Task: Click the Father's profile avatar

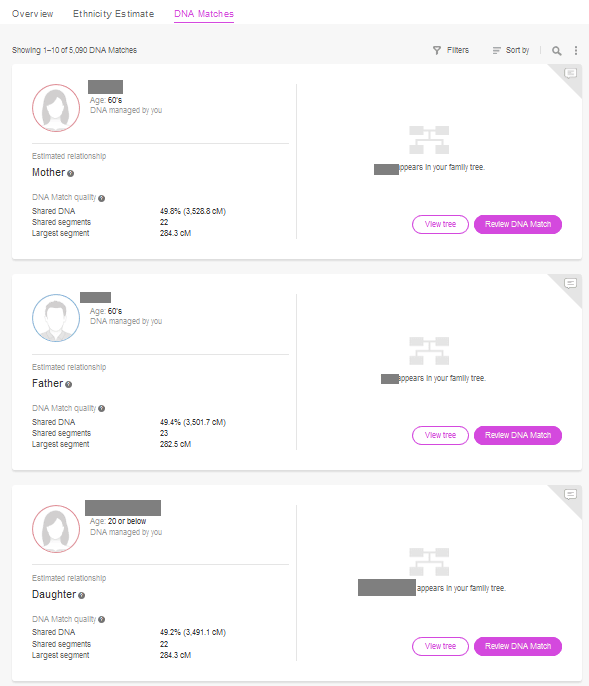Action: [x=56, y=318]
